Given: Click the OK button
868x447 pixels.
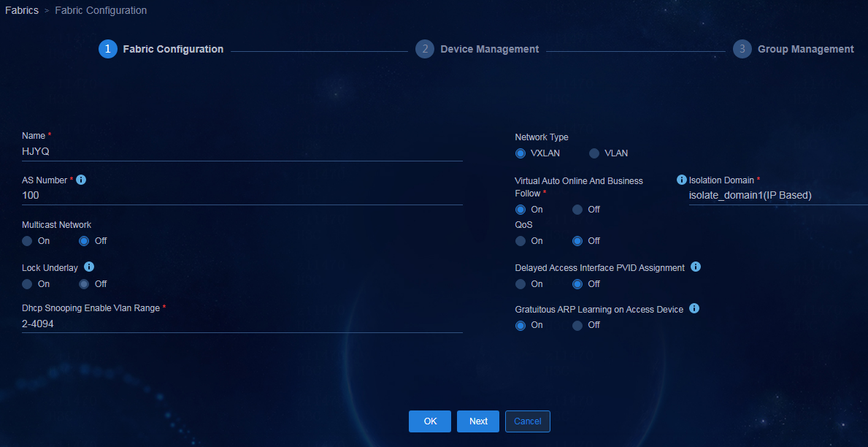Looking at the screenshot, I should [x=430, y=421].
